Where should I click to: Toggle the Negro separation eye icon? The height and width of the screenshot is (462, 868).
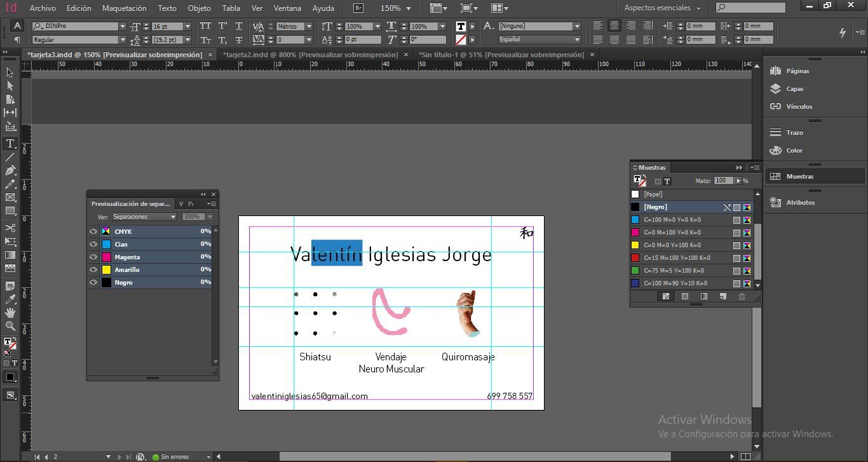[93, 282]
